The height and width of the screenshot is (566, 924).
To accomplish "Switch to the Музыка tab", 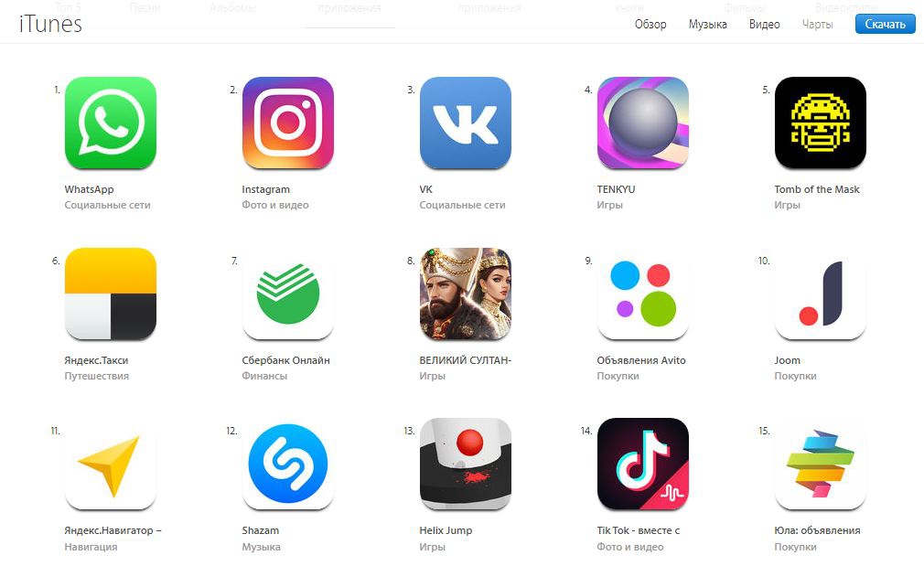I will pos(707,24).
